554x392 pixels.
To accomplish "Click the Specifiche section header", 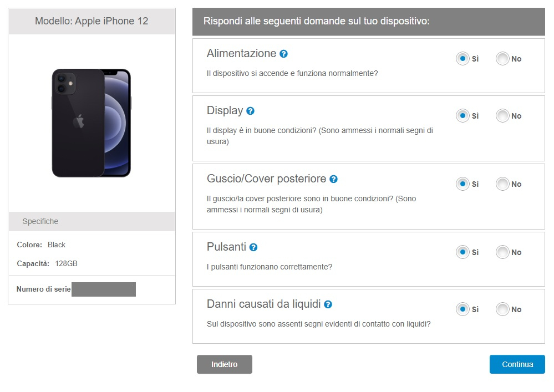I will (x=92, y=221).
